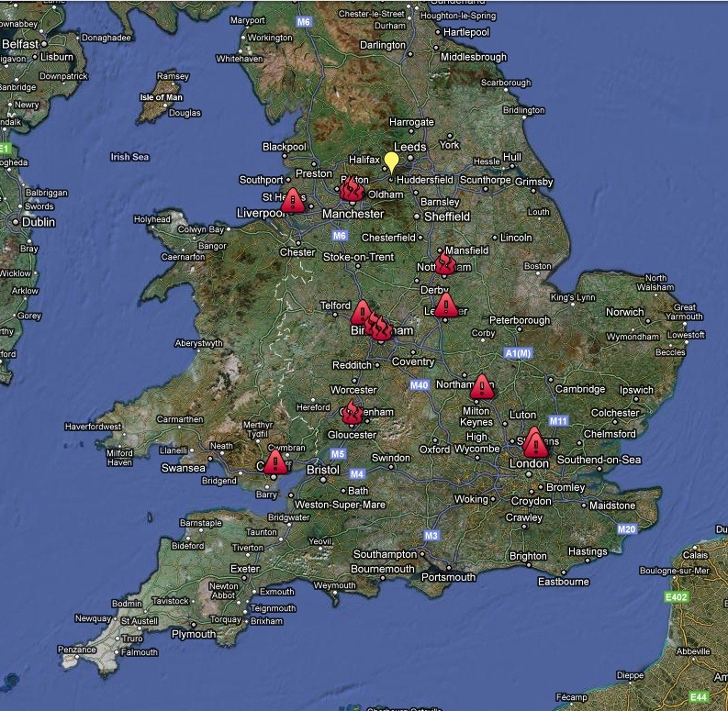This screenshot has height=711, width=728.
Task: Click the Dublin city label
Action: [x=38, y=222]
